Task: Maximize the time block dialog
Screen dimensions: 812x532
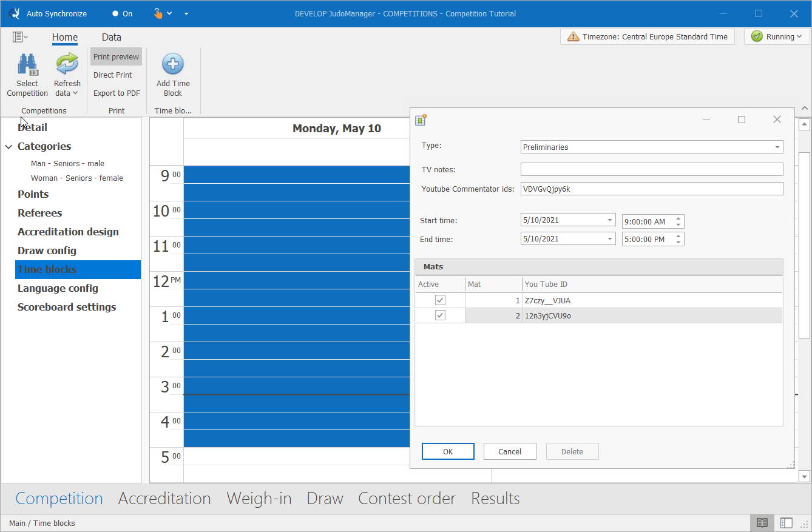Action: point(742,120)
